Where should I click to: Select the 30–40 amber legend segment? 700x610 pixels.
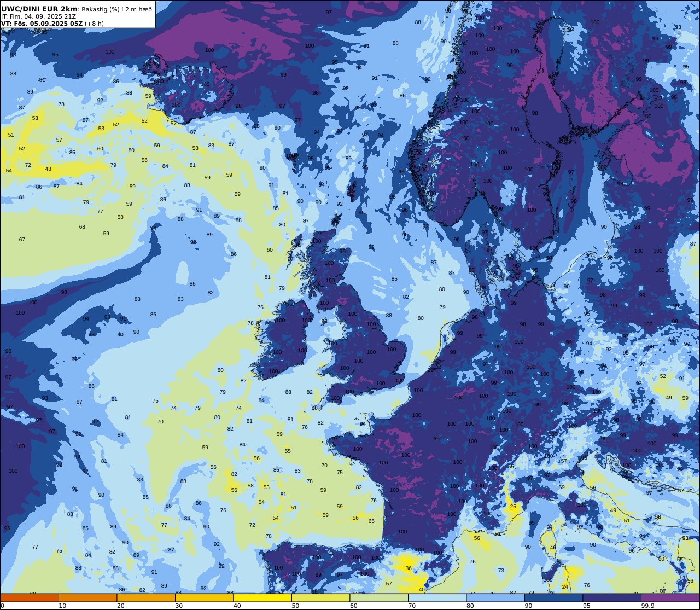click(204, 597)
